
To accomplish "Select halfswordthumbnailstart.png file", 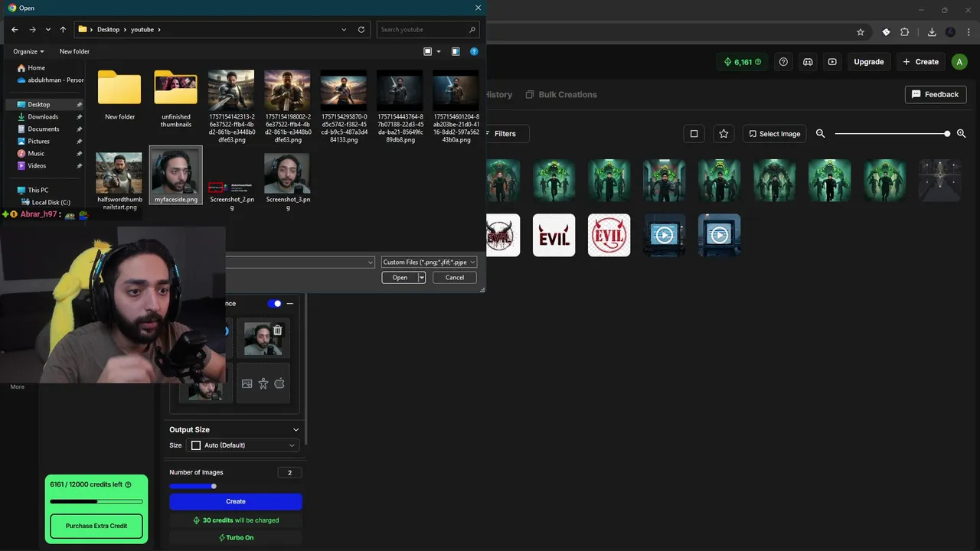I will click(119, 181).
